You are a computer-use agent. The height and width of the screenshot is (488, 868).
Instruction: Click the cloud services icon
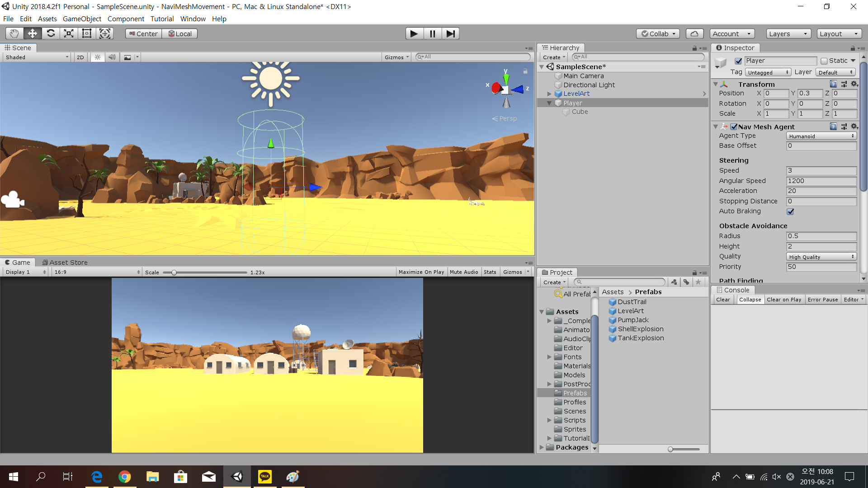(694, 33)
